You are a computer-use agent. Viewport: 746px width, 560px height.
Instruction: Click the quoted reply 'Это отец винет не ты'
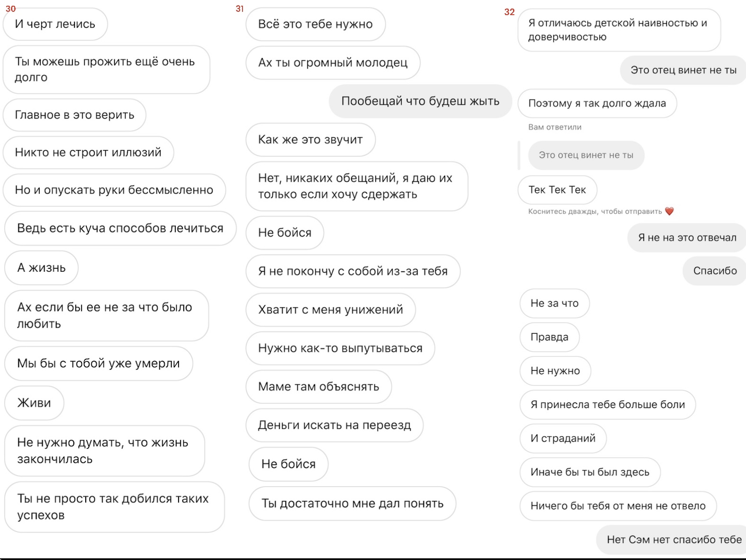pos(586,155)
